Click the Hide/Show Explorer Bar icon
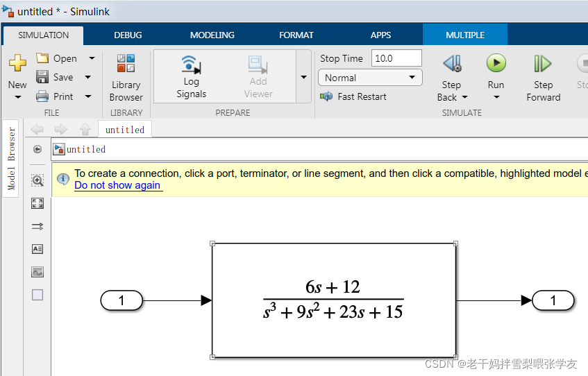This screenshot has height=376, width=588. pyautogui.click(x=37, y=149)
